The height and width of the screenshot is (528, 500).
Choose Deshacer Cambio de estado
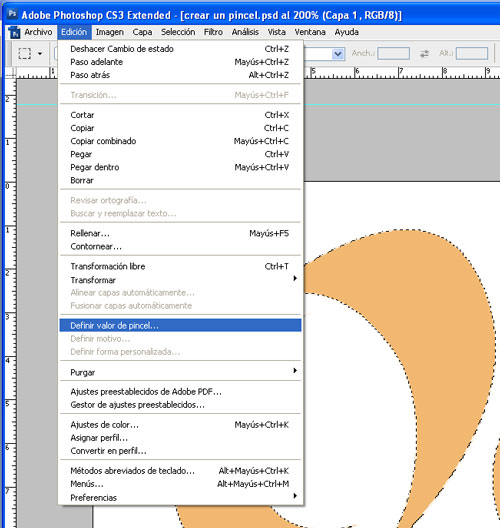click(180, 49)
